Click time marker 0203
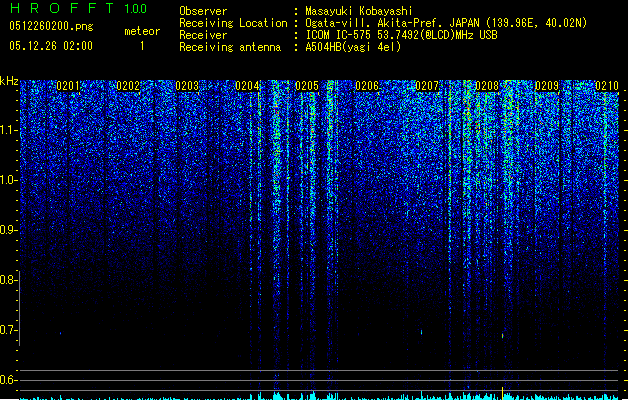This screenshot has height=400, width=629. 187,86
